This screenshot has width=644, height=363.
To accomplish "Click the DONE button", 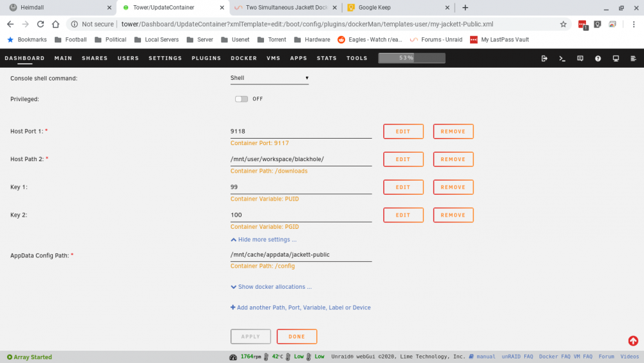I will [296, 337].
